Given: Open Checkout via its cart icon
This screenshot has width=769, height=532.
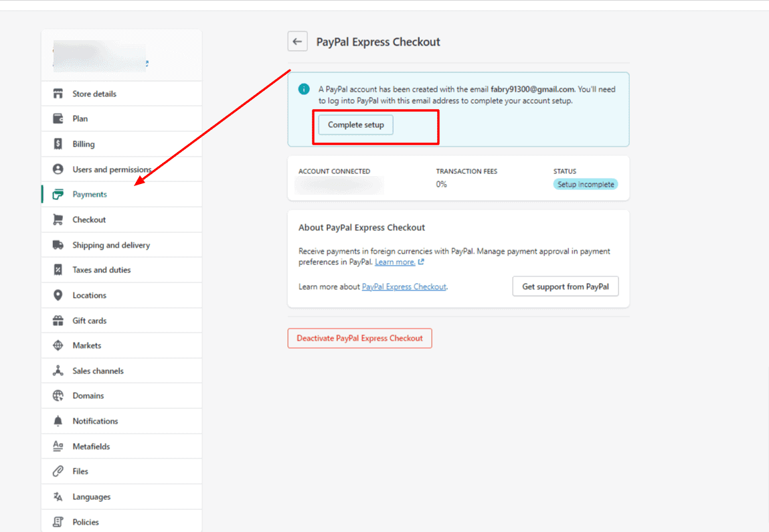Looking at the screenshot, I should tap(59, 219).
